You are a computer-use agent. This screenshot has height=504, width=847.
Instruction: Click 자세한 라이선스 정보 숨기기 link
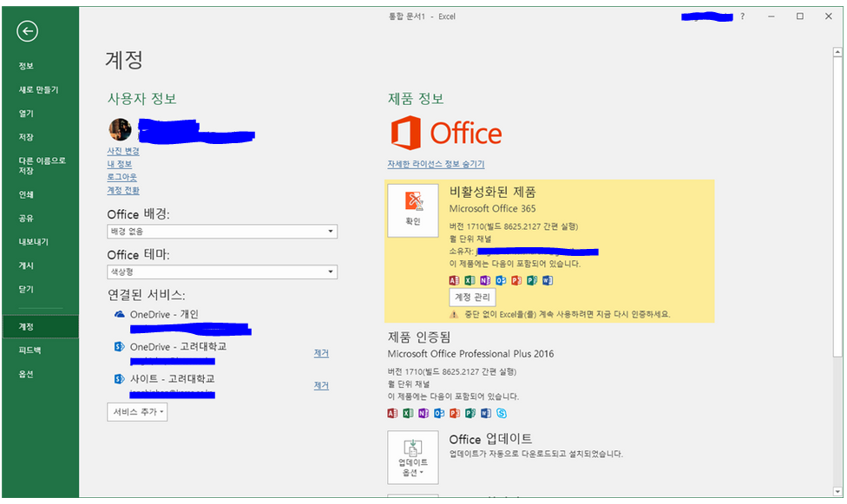(x=436, y=164)
